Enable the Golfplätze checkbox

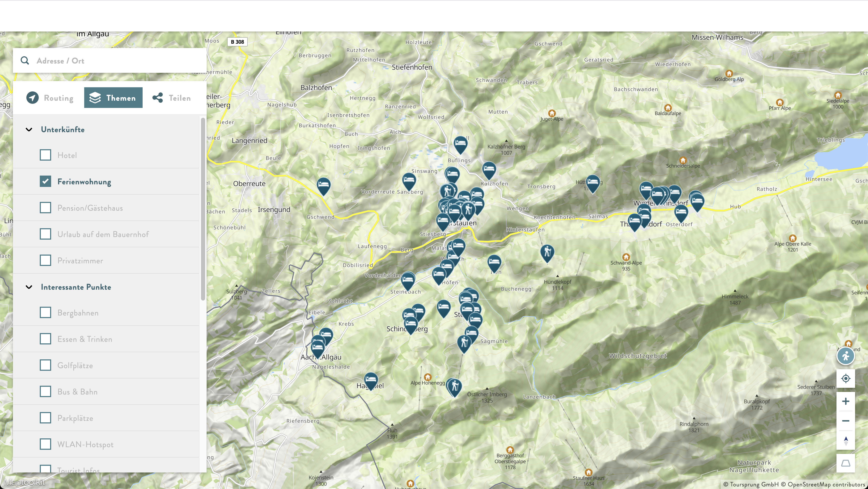(45, 365)
